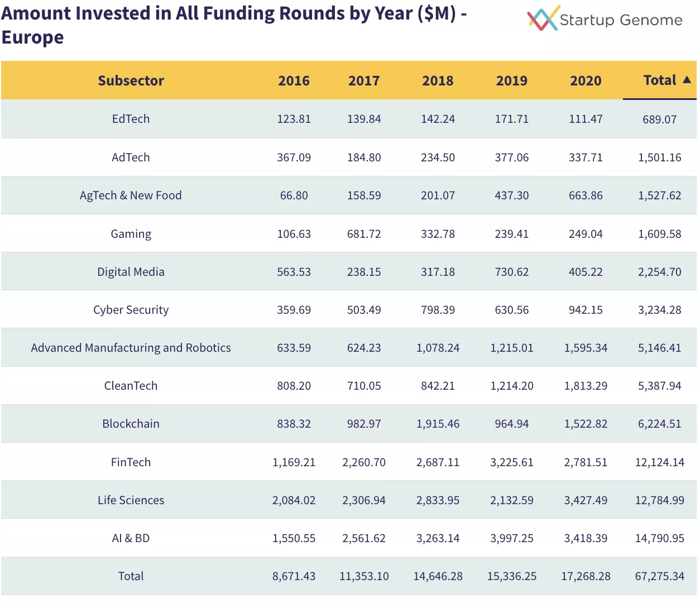
Task: Click the AI & BD subsector label
Action: tap(131, 538)
